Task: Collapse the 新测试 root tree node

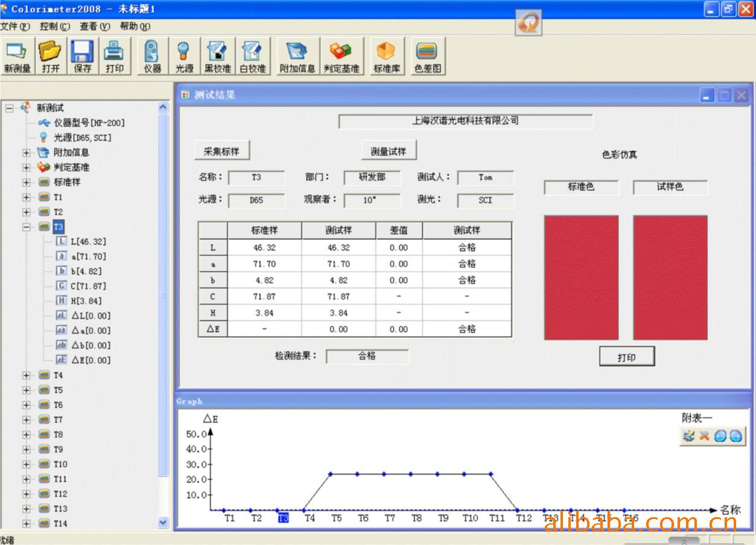Action: 10,108
